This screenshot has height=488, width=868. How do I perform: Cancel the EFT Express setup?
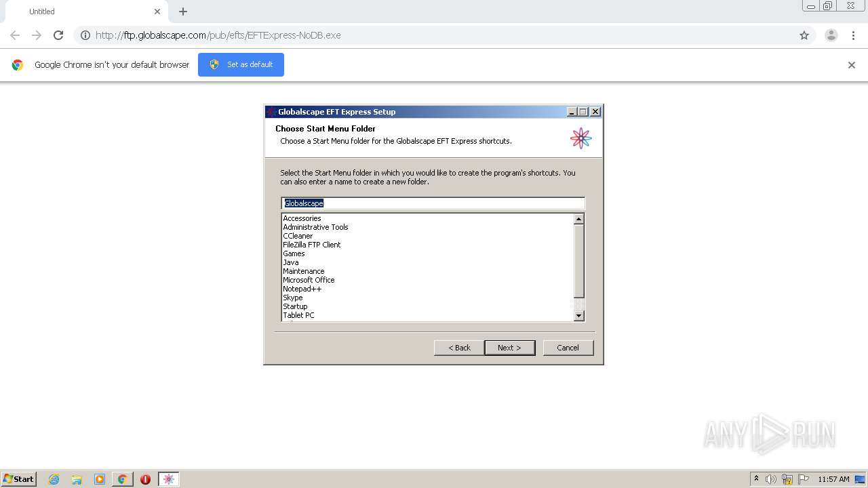pyautogui.click(x=568, y=348)
